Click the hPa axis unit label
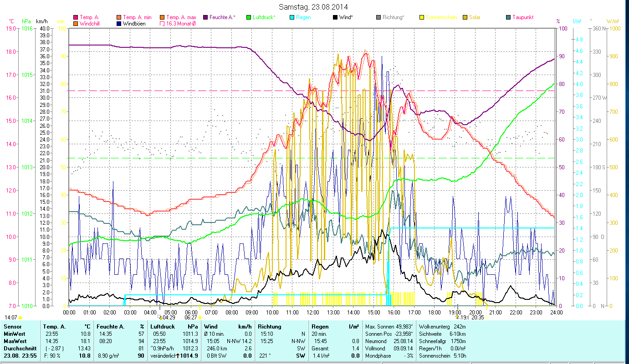 pos(26,21)
